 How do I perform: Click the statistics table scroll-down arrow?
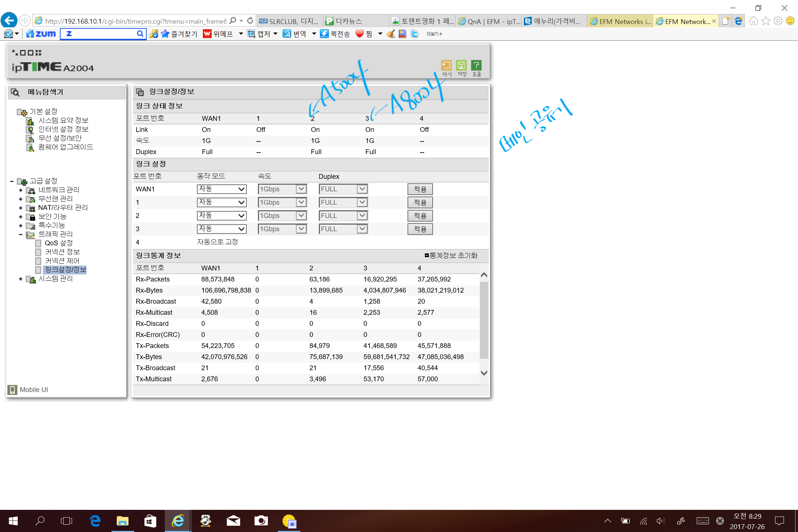[484, 373]
